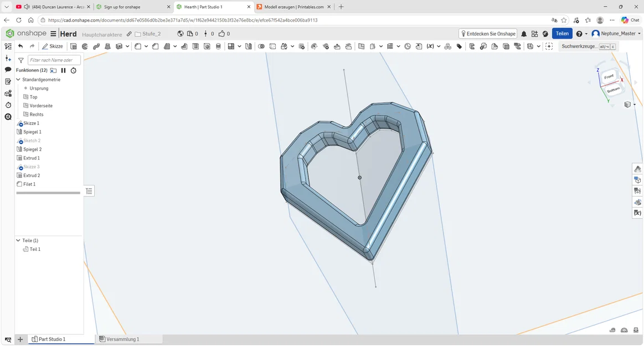Image resolution: width=644 pixels, height=346 pixels.
Task: Click the Front face of view cube
Action: tap(609, 77)
